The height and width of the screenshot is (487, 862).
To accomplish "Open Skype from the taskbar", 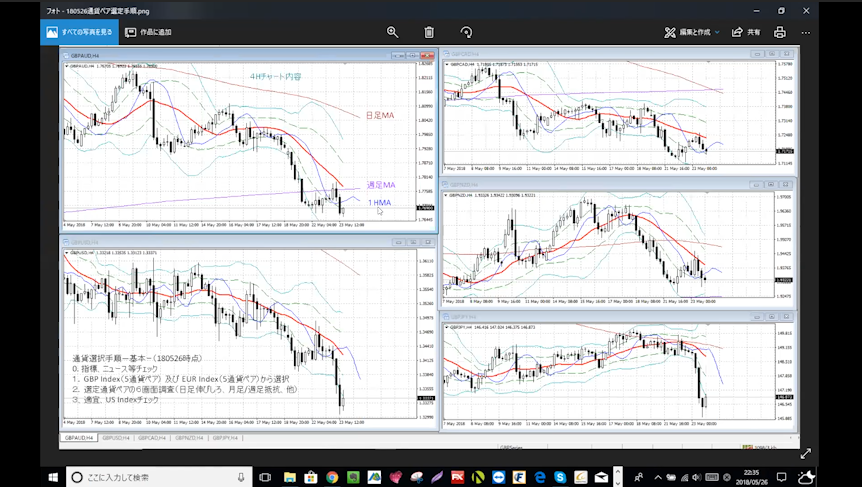I will [561, 477].
